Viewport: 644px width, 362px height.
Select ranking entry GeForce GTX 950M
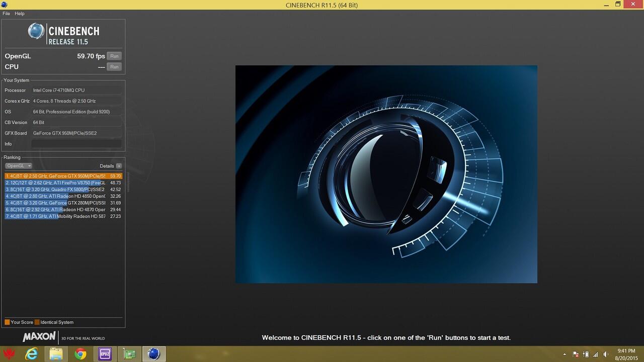pos(63,176)
